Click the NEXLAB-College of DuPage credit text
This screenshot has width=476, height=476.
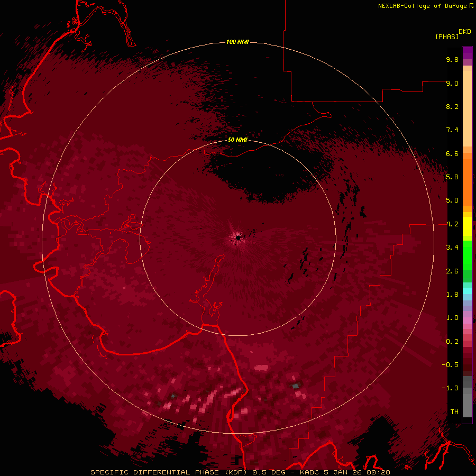pos(422,6)
